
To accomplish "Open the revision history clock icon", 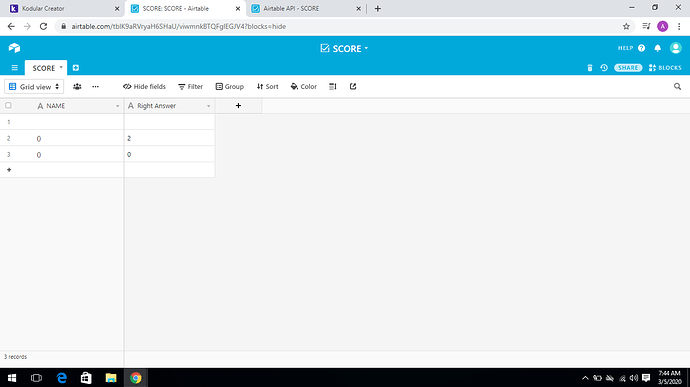I will (604, 68).
